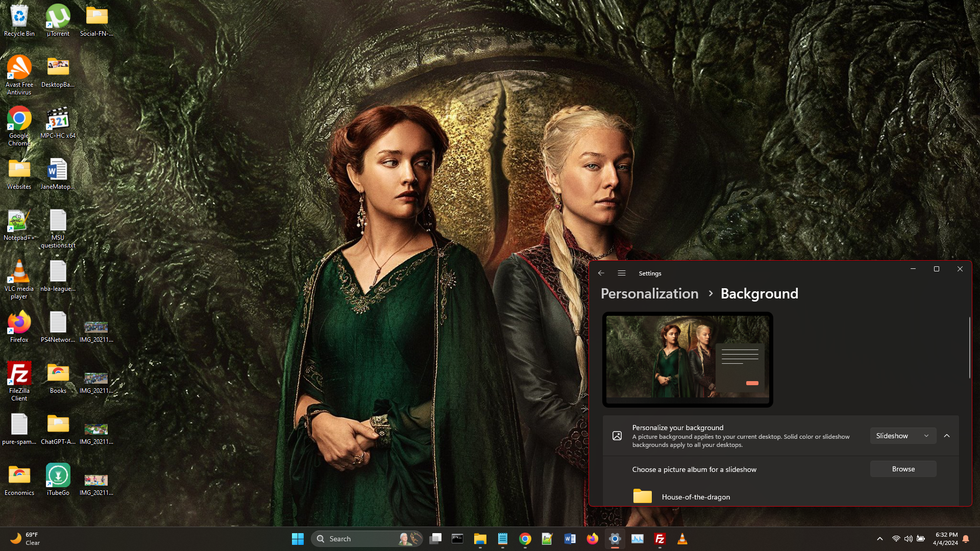
Task: Open the pure-spam... file icon
Action: pos(19,429)
